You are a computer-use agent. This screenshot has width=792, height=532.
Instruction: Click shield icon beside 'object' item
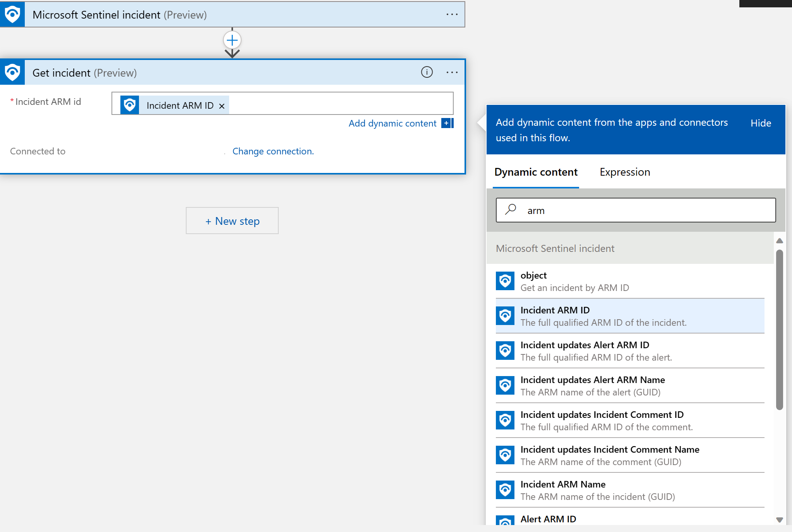pyautogui.click(x=505, y=281)
